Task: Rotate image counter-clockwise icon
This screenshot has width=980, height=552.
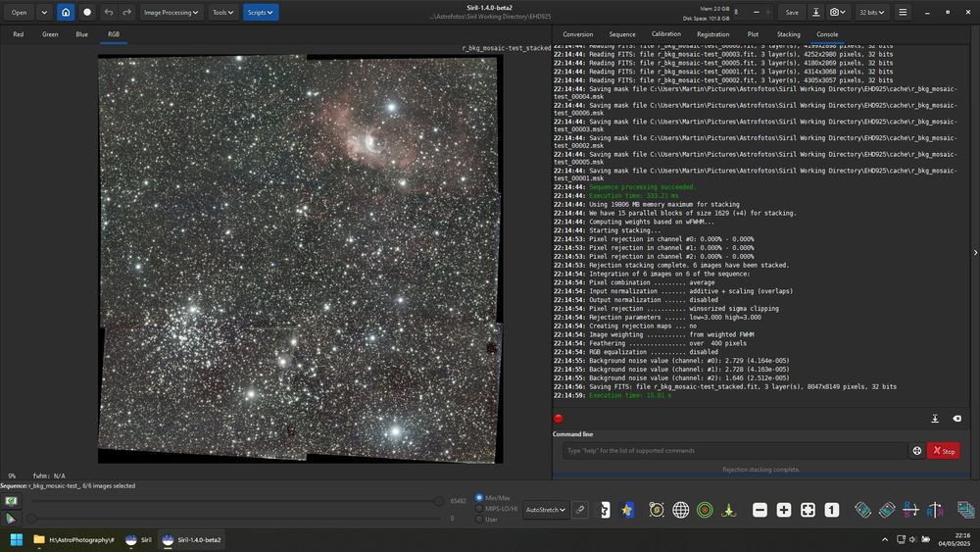Action: point(862,510)
